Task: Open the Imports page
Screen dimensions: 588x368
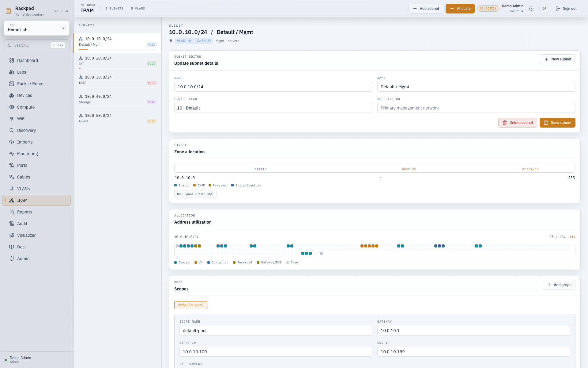Action: pos(36,142)
